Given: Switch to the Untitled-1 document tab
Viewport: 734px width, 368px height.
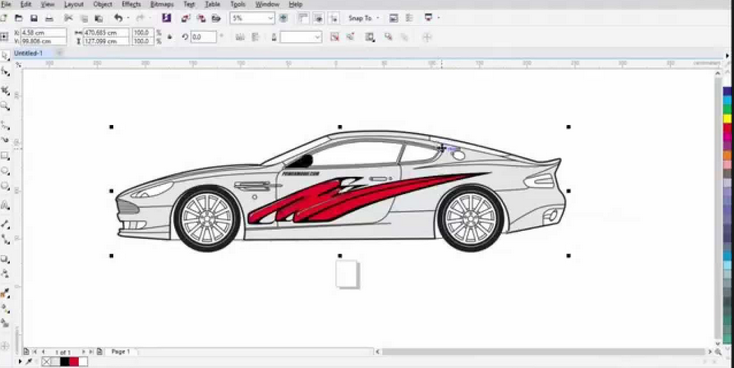Looking at the screenshot, I should pos(28,53).
